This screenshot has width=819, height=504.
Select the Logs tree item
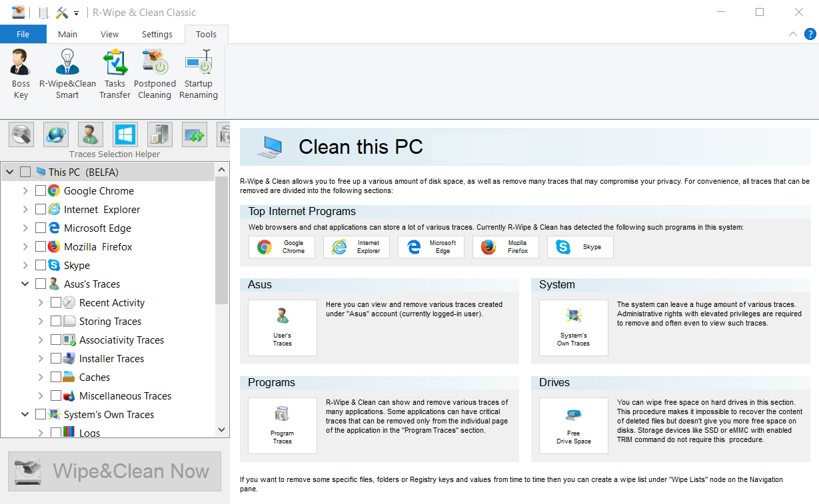tap(89, 433)
